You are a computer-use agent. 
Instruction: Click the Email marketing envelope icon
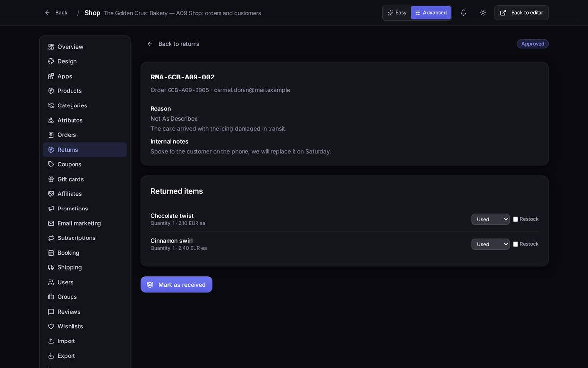51,223
